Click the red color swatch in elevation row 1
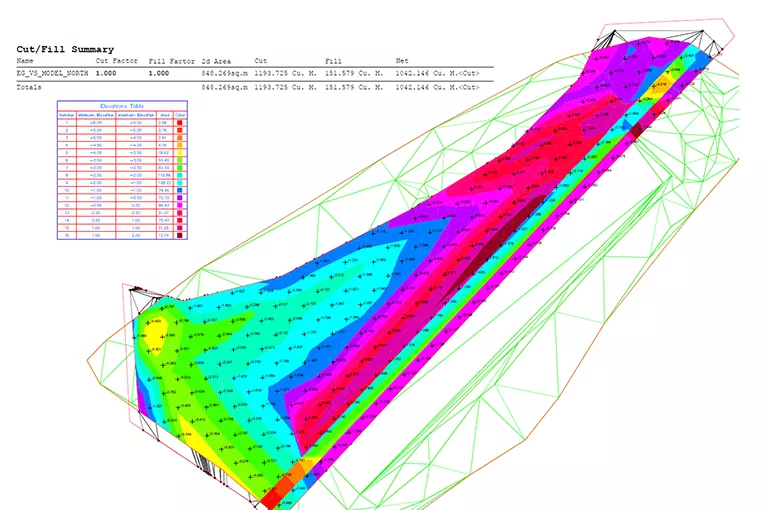The height and width of the screenshot is (510, 765). pyautogui.click(x=180, y=123)
